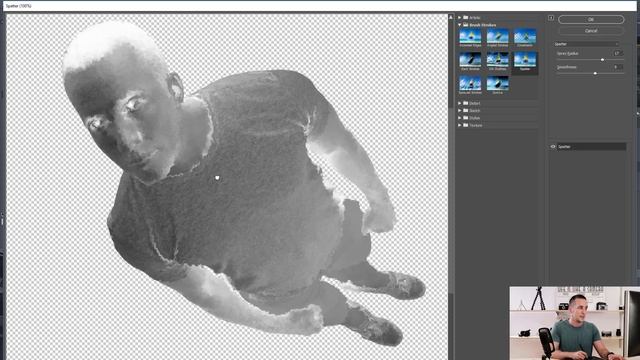The width and height of the screenshot is (640, 360).
Task: Click the Spray Radius value field
Action: tap(618, 53)
